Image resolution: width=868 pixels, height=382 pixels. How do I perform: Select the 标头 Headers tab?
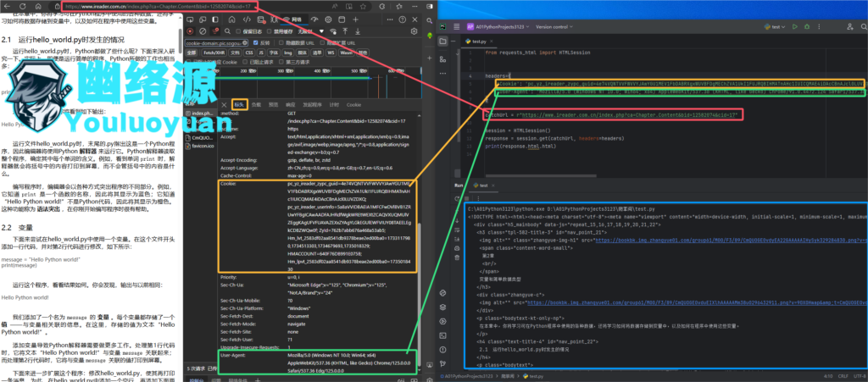point(240,105)
